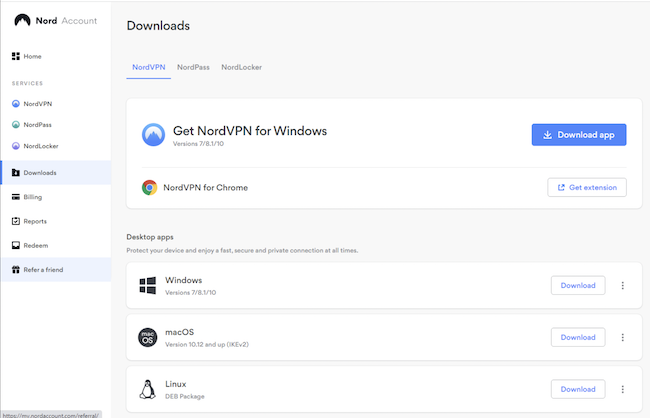The height and width of the screenshot is (418, 650).
Task: Click the Downloads page heading
Action: [x=158, y=26]
